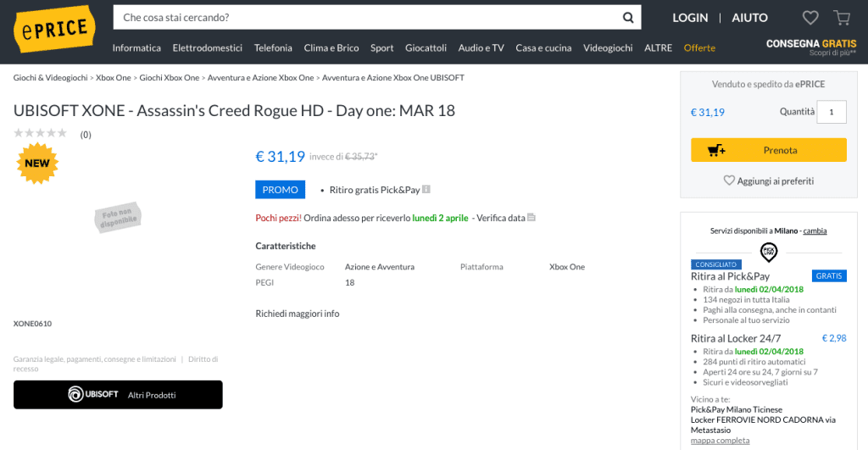
Task: Click 'Azione e Avventura' genre value
Action: (x=380, y=267)
